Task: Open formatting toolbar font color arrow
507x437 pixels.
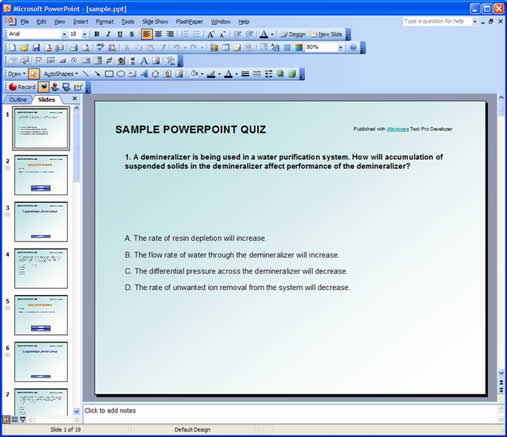Action: (272, 34)
